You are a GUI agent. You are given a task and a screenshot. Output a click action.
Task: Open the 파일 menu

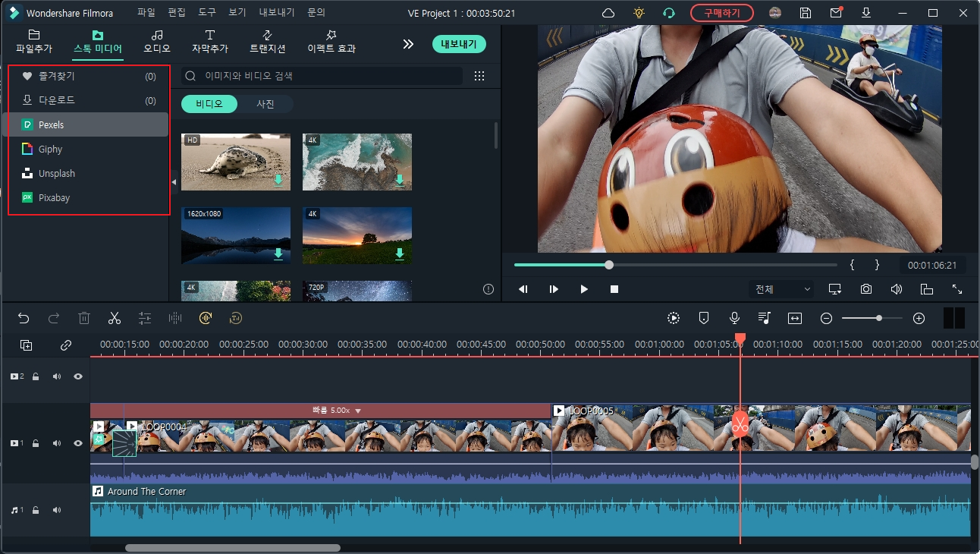(x=145, y=12)
